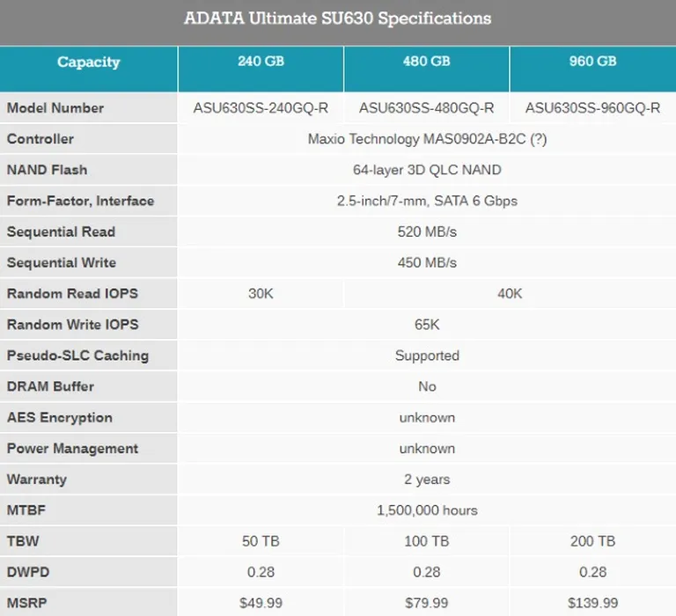Click the '50 TB' TBW value
This screenshot has width=676, height=616.
click(x=261, y=541)
